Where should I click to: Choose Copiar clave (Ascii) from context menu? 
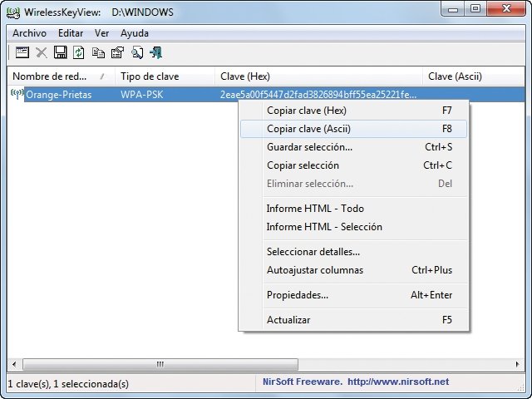[x=353, y=129]
